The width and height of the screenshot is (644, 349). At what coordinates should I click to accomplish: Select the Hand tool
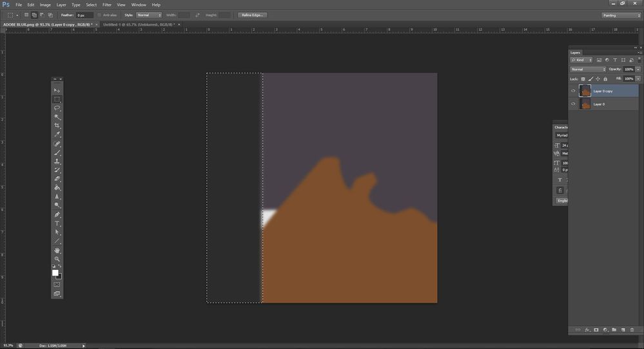pyautogui.click(x=57, y=250)
